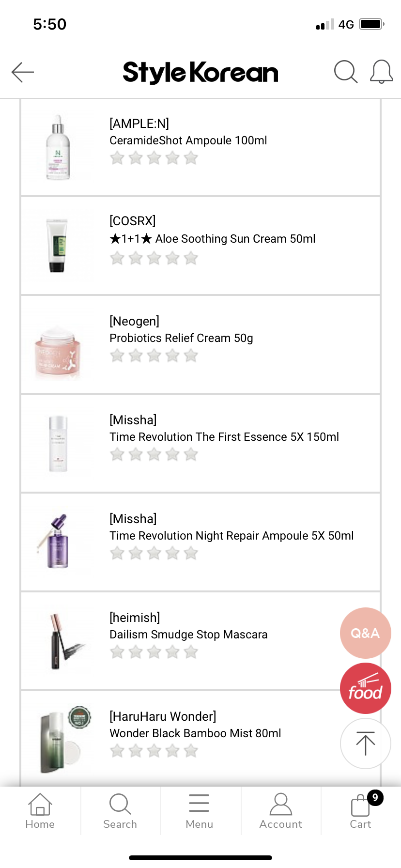Select Aloe Soothing Sun Cream 50ml
Image resolution: width=401 pixels, height=868 pixels.
(213, 239)
